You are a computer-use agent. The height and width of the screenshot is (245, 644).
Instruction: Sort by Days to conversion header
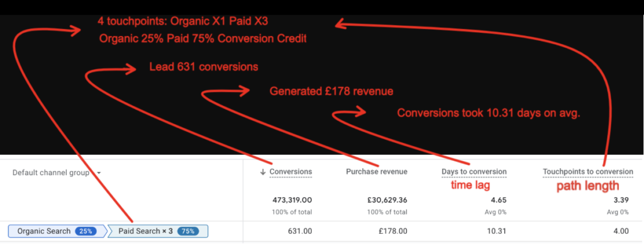pos(474,171)
